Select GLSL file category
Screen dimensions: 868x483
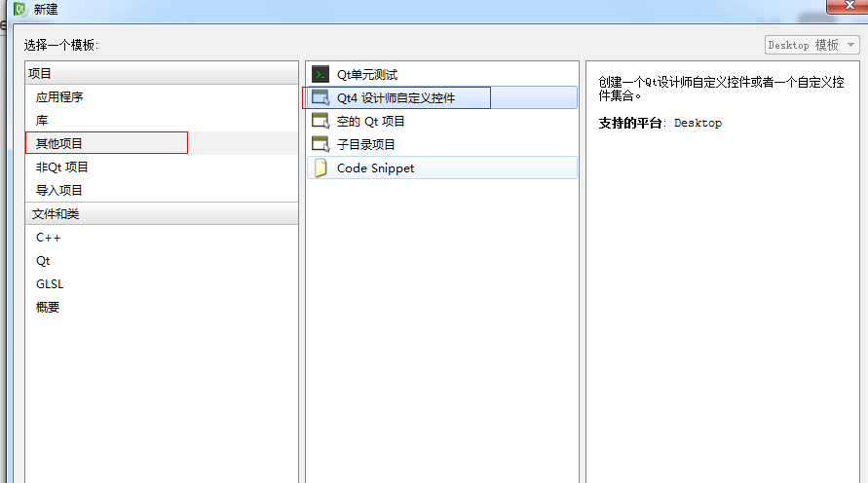click(162, 283)
